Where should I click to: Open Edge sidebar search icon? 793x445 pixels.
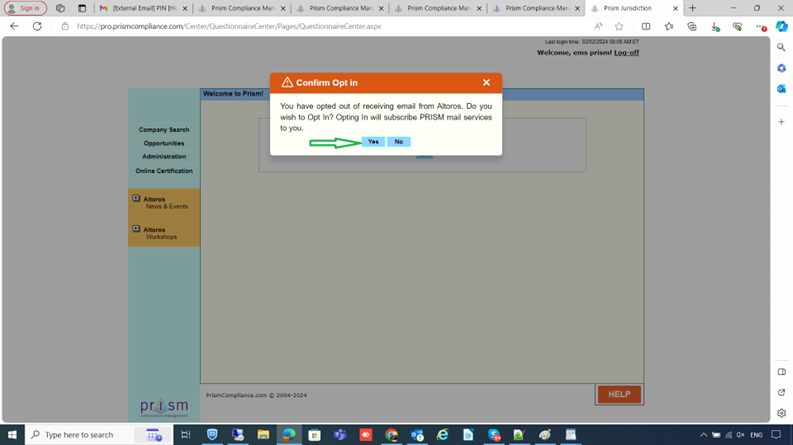(781, 47)
